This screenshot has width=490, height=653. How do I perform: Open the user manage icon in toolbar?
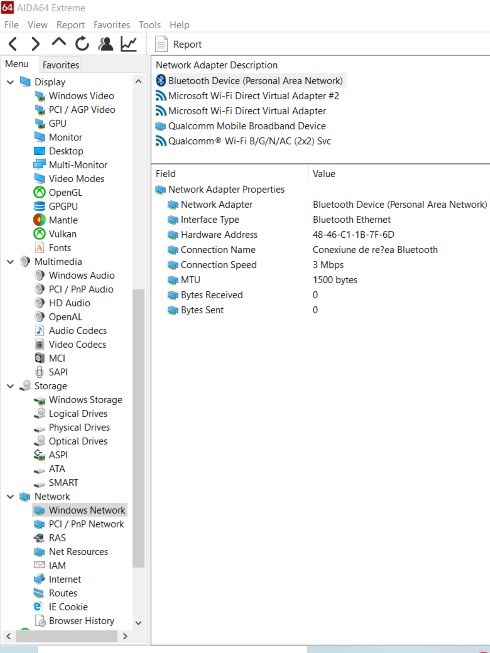[105, 44]
